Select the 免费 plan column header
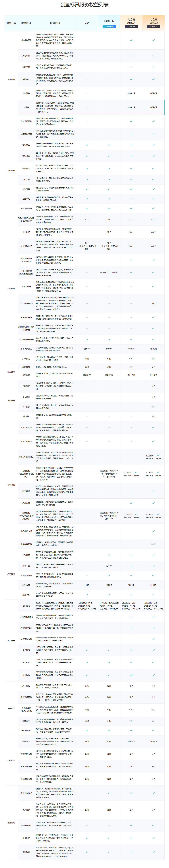Image resolution: width=169 pixels, height=868 pixels. (x=87, y=23)
